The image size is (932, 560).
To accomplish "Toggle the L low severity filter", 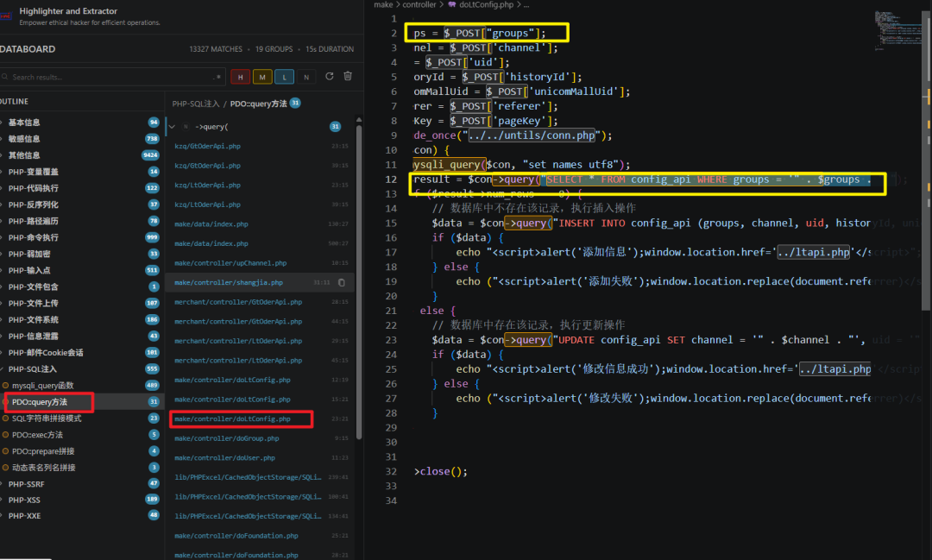I will (x=284, y=77).
